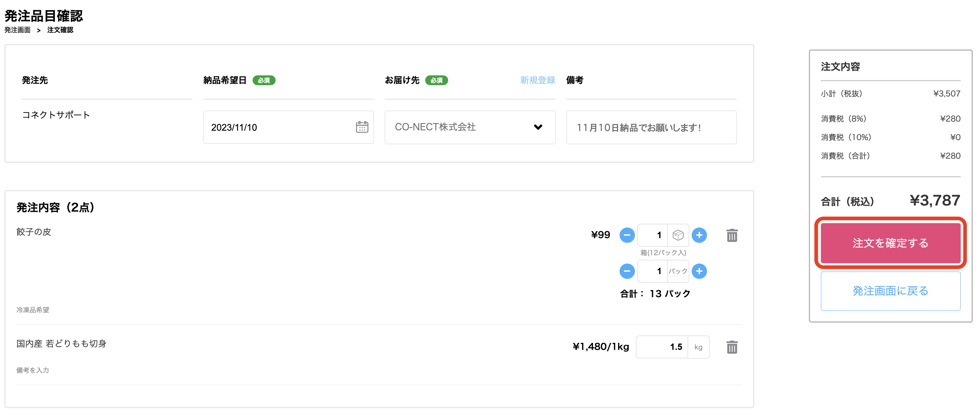Open the calendar picker icon in delivery date

[362, 127]
